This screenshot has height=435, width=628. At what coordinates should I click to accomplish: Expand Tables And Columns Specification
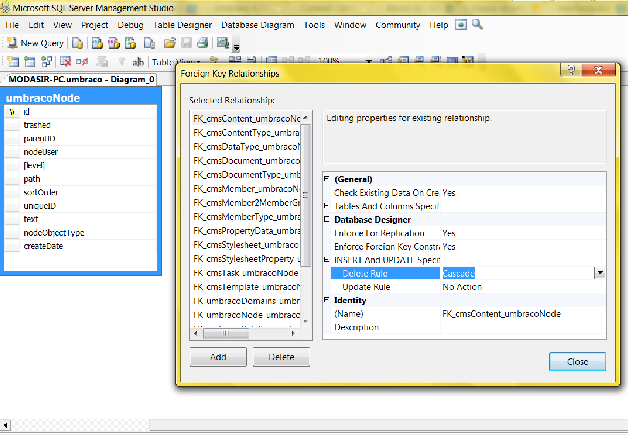(x=327, y=206)
